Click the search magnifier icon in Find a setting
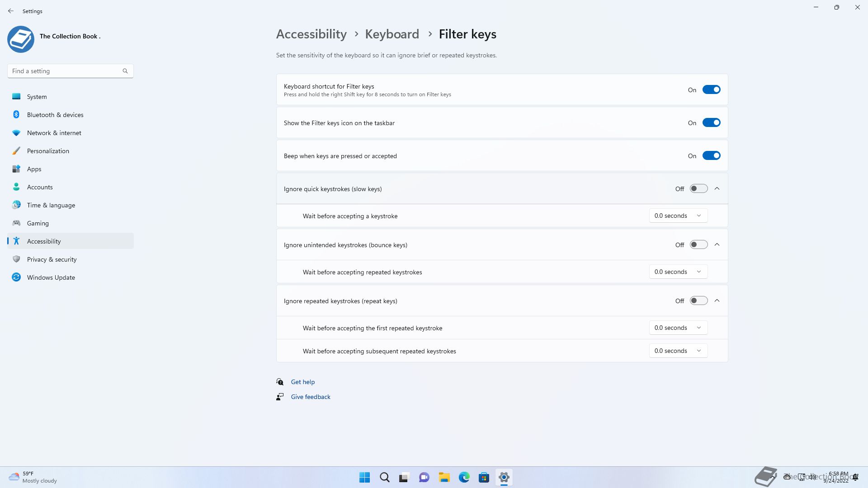868x488 pixels. click(125, 71)
